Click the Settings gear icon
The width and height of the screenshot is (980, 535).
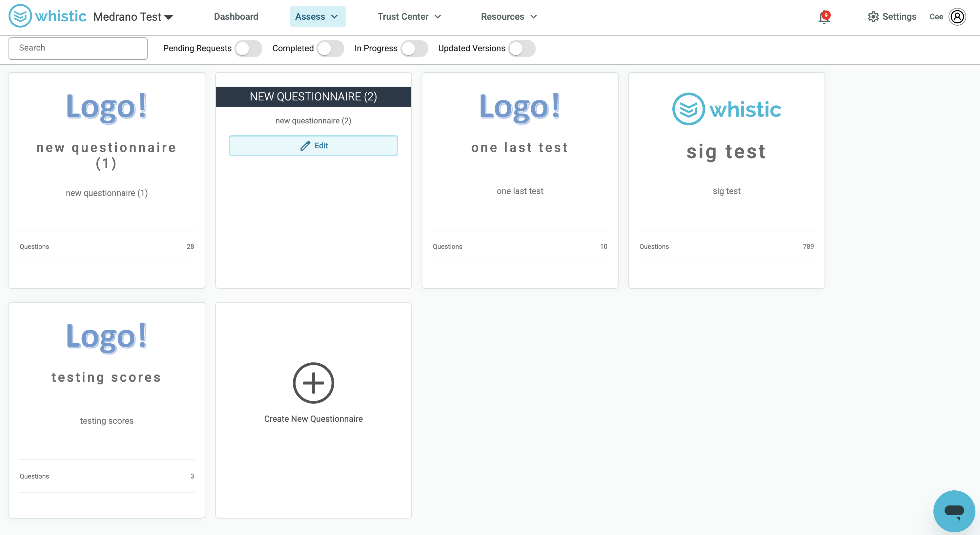[873, 17]
